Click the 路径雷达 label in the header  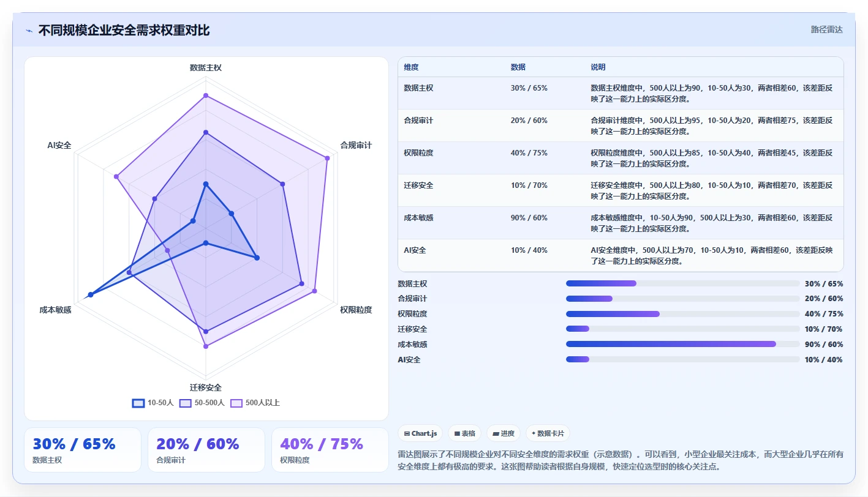click(826, 29)
